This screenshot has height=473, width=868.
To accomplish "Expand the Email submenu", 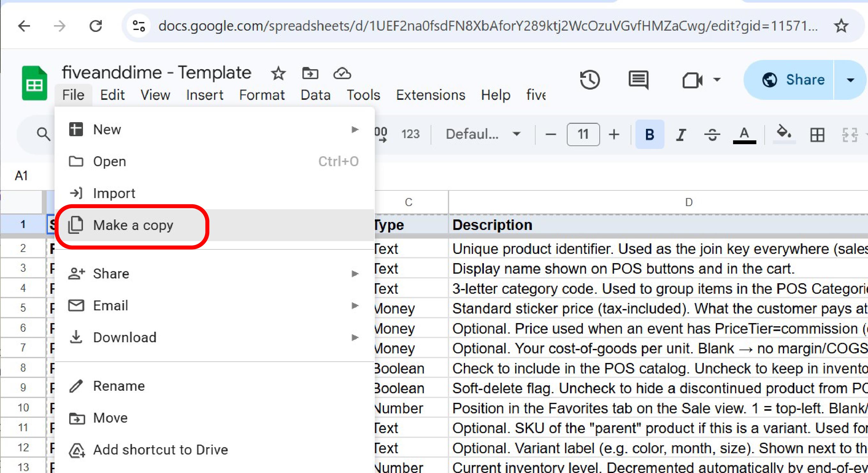I will (x=214, y=305).
